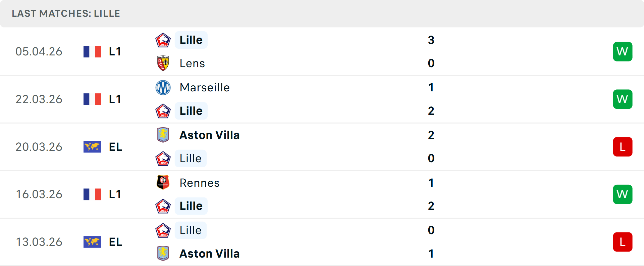Click the W badge for Rennes match

tap(623, 194)
